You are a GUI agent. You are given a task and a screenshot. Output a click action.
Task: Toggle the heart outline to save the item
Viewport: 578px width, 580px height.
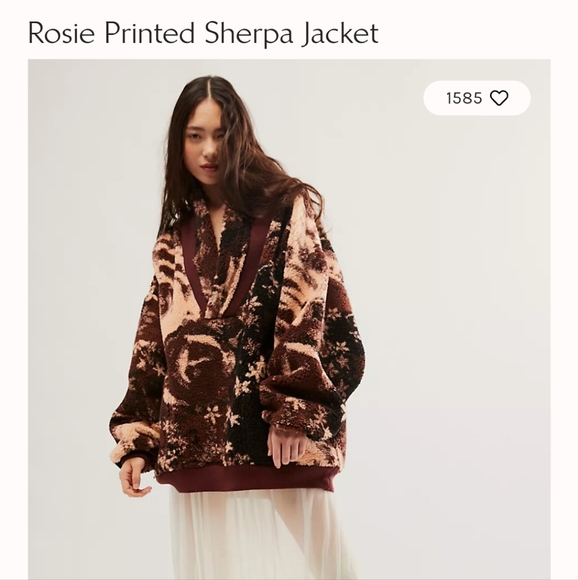click(499, 98)
